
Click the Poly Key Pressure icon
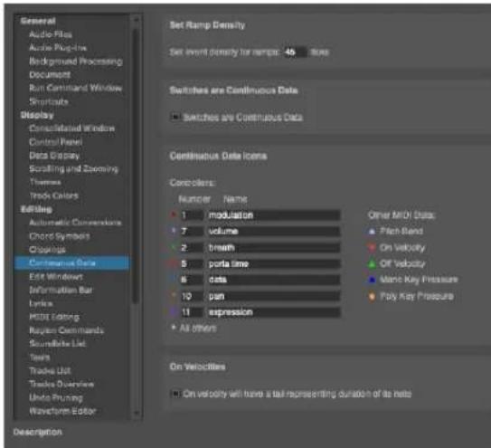point(372,296)
